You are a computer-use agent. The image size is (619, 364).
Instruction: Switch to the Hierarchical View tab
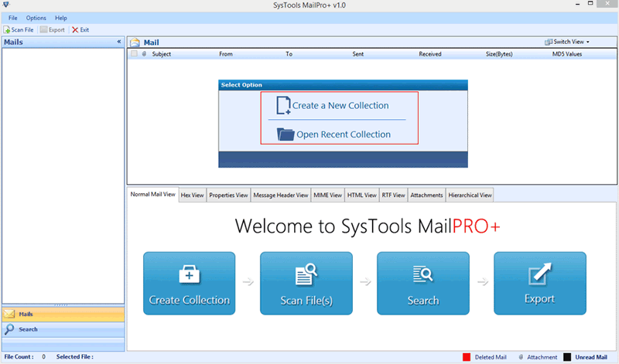coord(470,196)
